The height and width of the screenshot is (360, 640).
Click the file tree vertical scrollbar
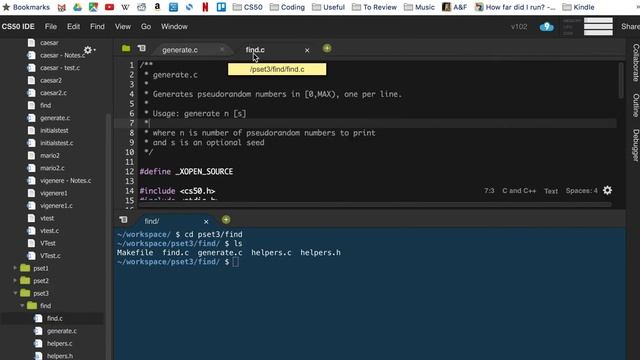(109, 237)
